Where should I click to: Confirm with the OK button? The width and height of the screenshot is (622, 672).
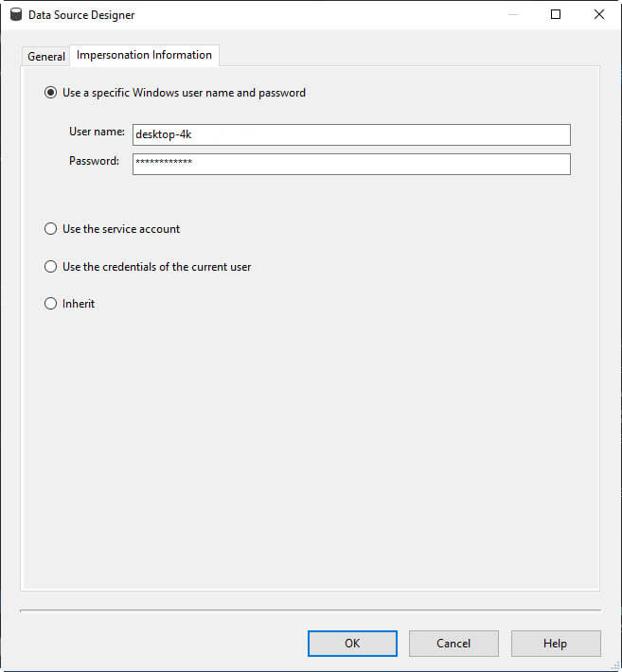point(352,644)
